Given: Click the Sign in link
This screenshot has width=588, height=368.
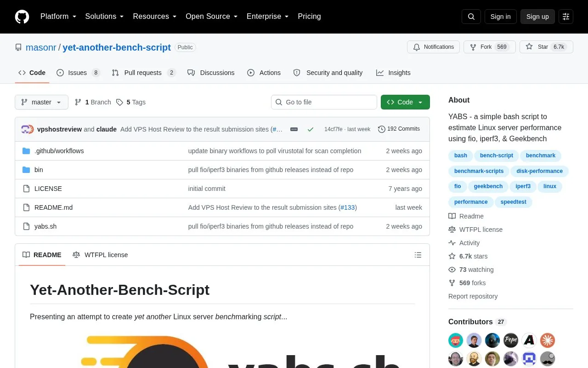Looking at the screenshot, I should point(500,17).
